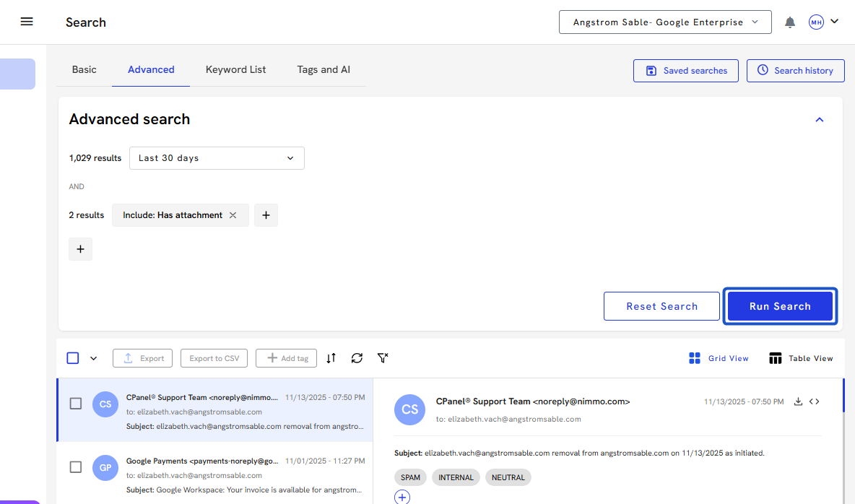Download the CPanel Support Team email
The height and width of the screenshot is (504, 855).
[798, 401]
